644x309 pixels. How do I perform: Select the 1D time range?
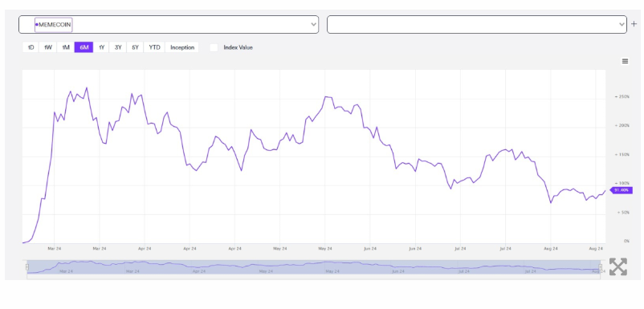[x=31, y=47]
